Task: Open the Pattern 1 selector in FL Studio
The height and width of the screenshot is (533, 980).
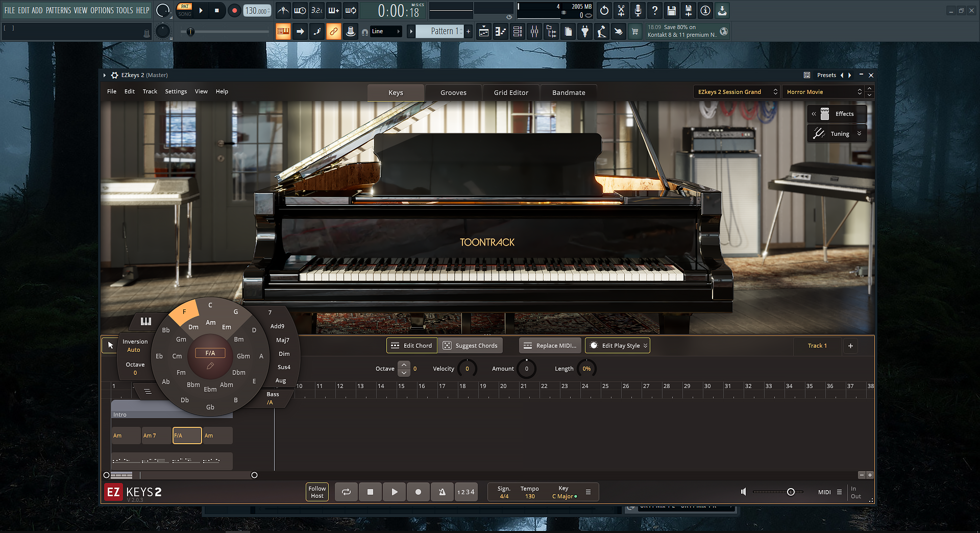Action: click(439, 31)
